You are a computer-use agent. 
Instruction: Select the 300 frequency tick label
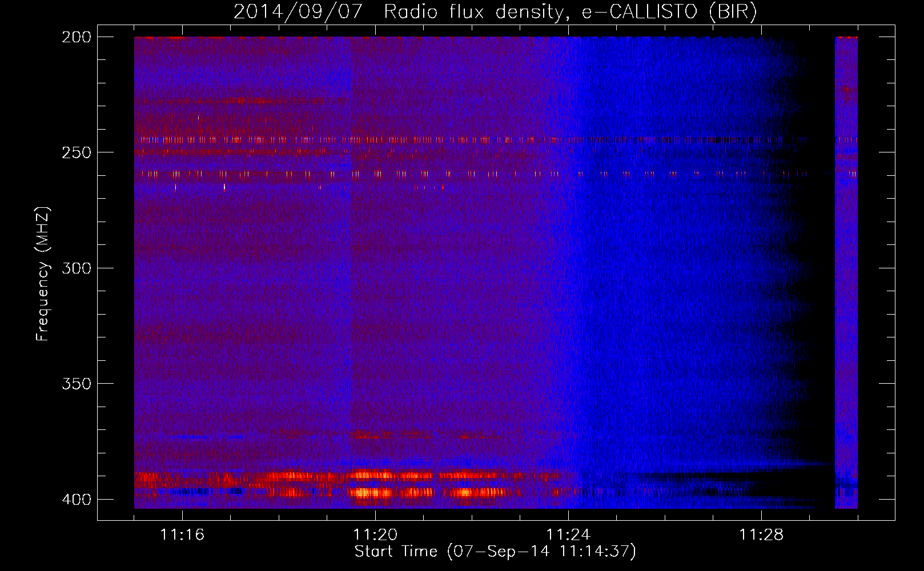[x=77, y=268]
